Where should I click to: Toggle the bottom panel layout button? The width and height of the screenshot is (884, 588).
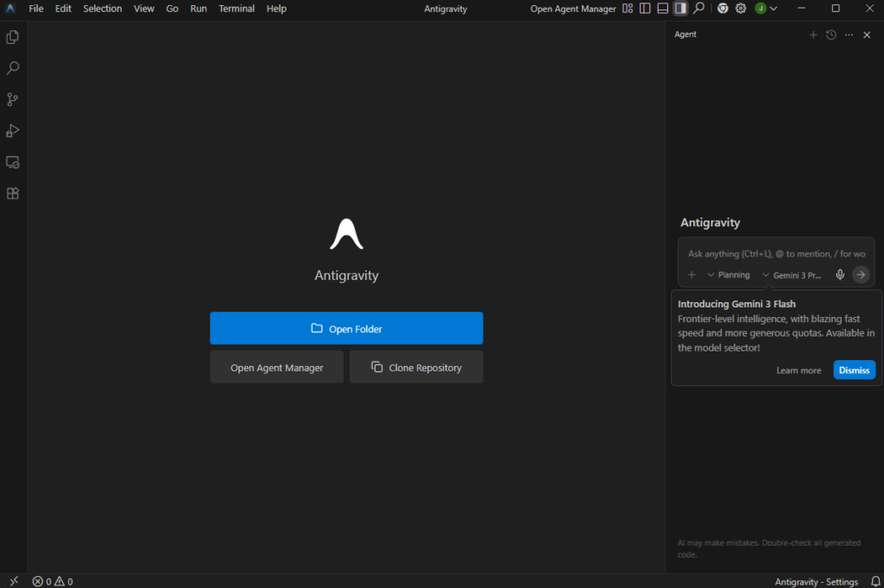(663, 9)
